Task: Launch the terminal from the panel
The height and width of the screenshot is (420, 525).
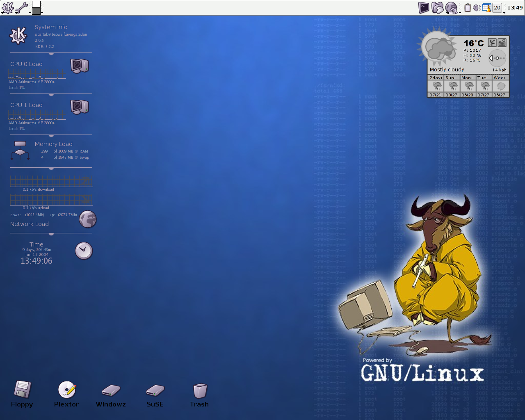Action: [x=424, y=7]
